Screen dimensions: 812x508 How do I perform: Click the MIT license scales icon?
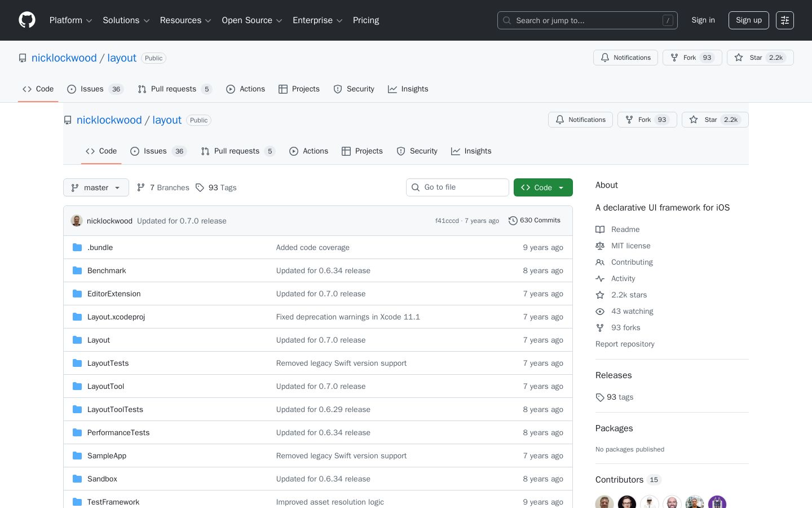click(x=600, y=246)
